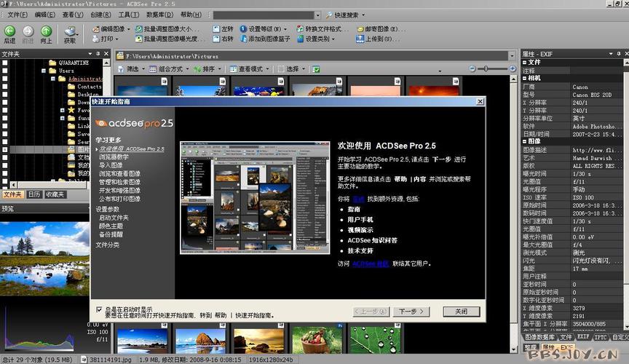Open the View (查看) menu
629x364 pixels.
tap(73, 15)
